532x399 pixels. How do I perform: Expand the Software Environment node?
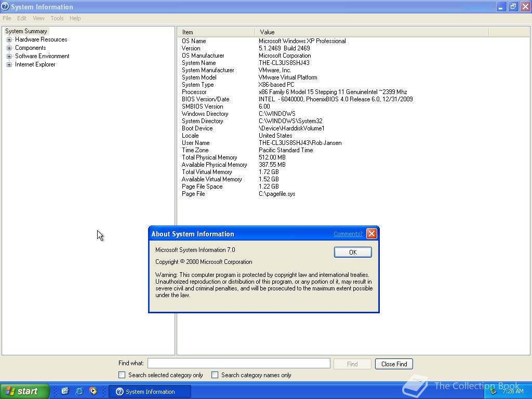pos(9,56)
